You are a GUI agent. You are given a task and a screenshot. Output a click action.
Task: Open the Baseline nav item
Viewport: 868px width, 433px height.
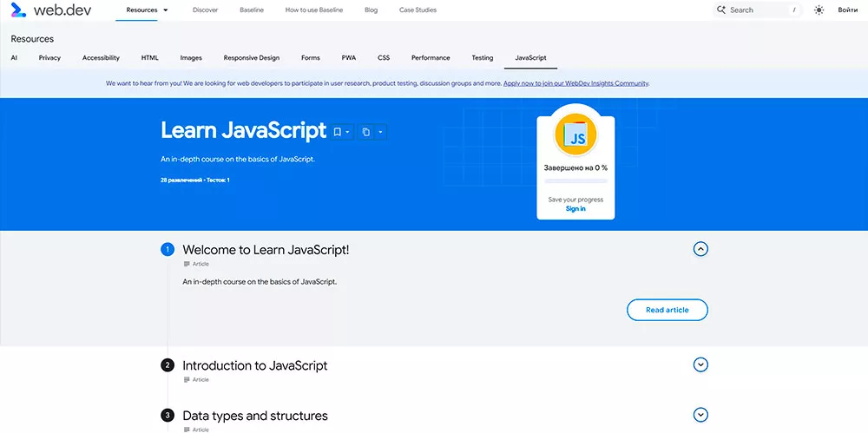(252, 10)
